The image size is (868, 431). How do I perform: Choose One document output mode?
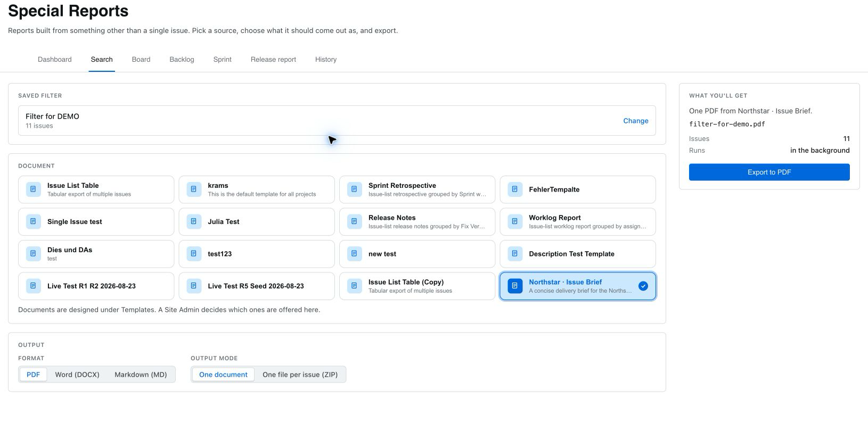coord(223,375)
